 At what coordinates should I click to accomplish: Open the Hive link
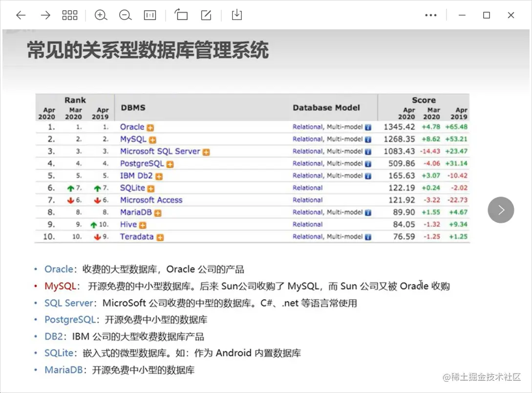[x=128, y=225]
